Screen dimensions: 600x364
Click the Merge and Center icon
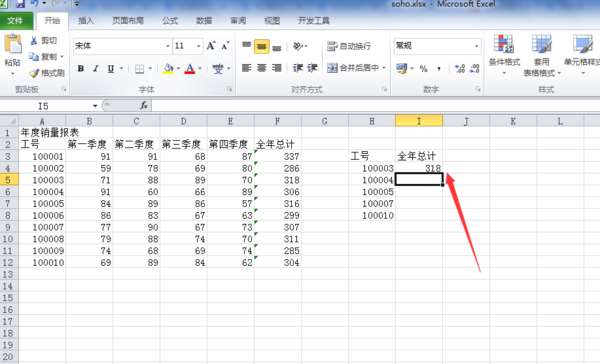(333, 68)
